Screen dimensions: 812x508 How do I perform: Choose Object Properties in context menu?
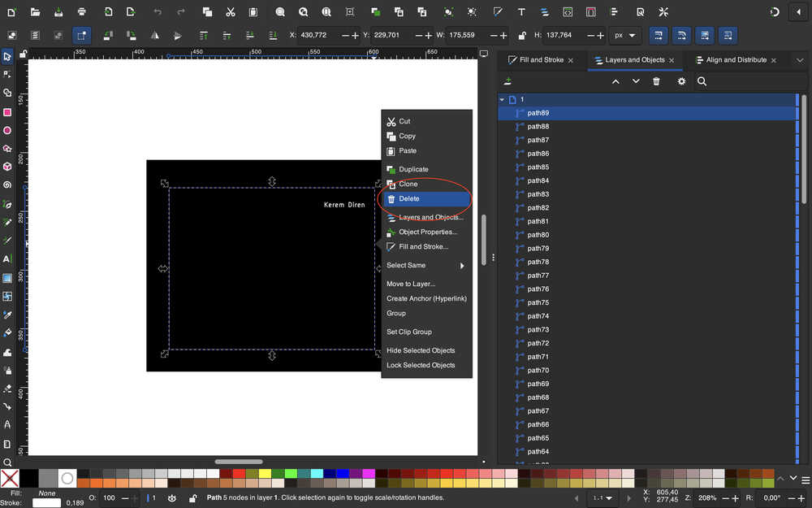tap(426, 232)
